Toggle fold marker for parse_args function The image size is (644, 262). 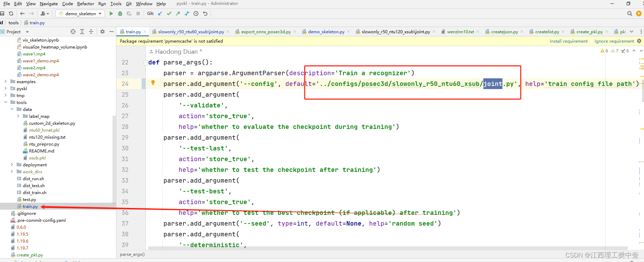pyautogui.click(x=145, y=62)
